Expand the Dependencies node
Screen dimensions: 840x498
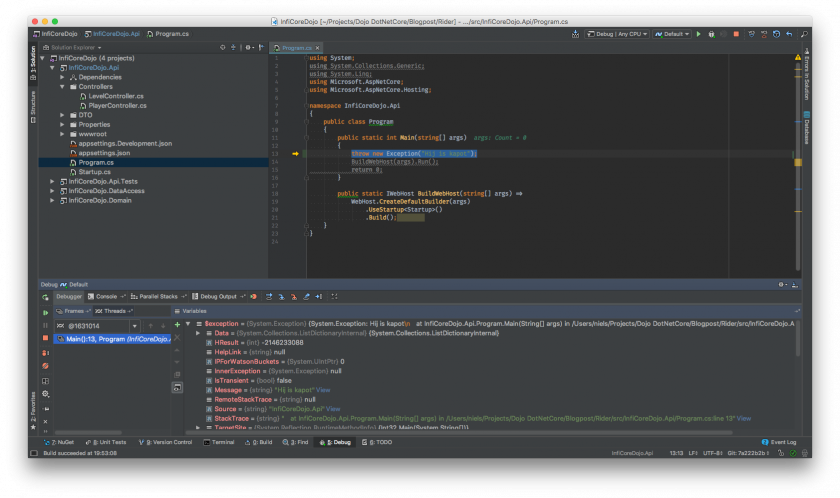62,77
